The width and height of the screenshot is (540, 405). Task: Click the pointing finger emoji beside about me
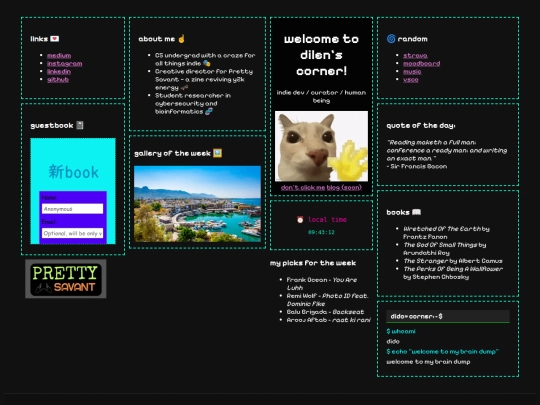pyautogui.click(x=181, y=39)
